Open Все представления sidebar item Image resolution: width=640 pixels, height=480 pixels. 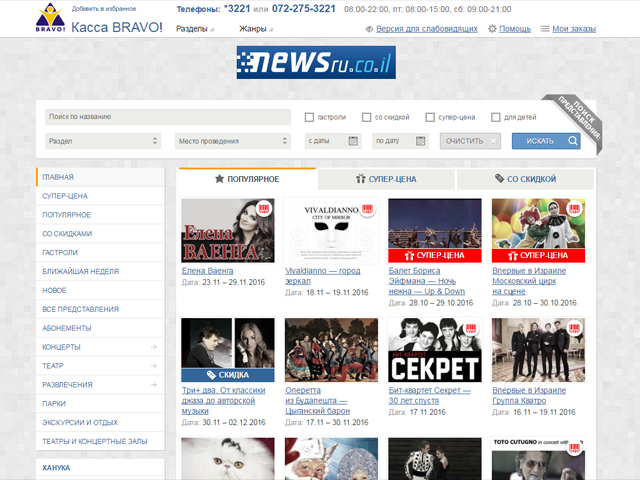(x=100, y=309)
